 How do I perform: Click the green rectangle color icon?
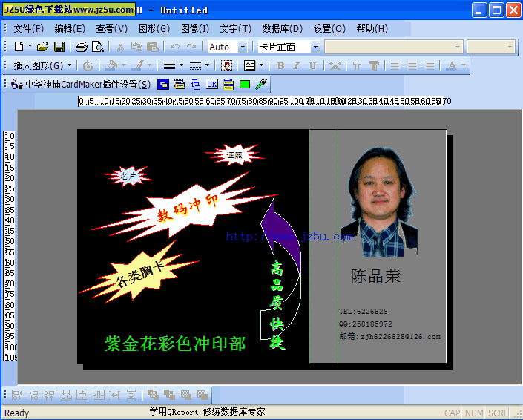point(245,85)
